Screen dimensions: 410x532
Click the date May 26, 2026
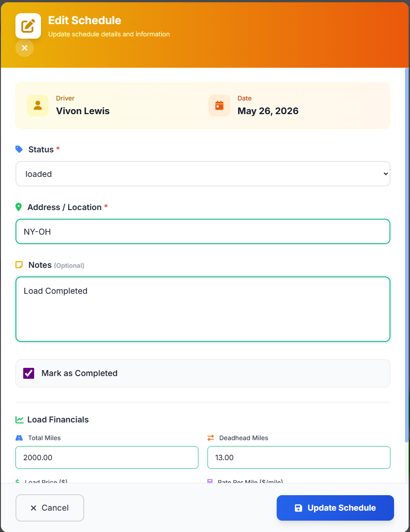click(x=268, y=111)
